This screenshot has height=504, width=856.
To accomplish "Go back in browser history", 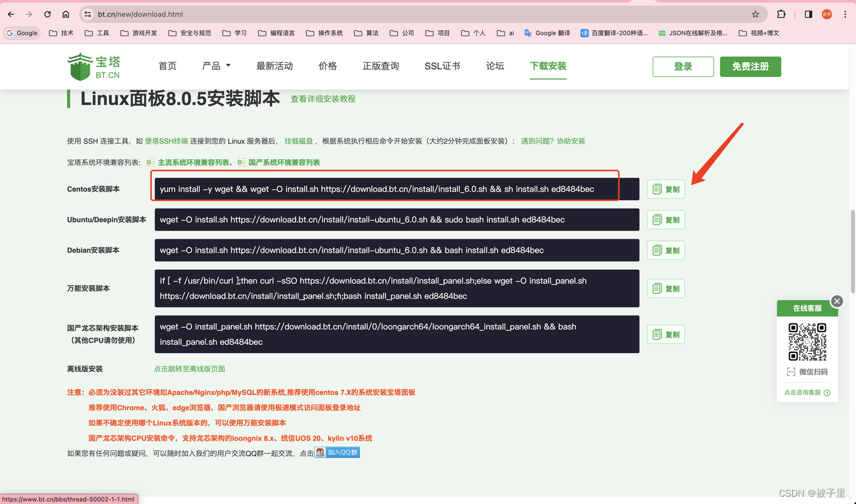I will point(11,14).
